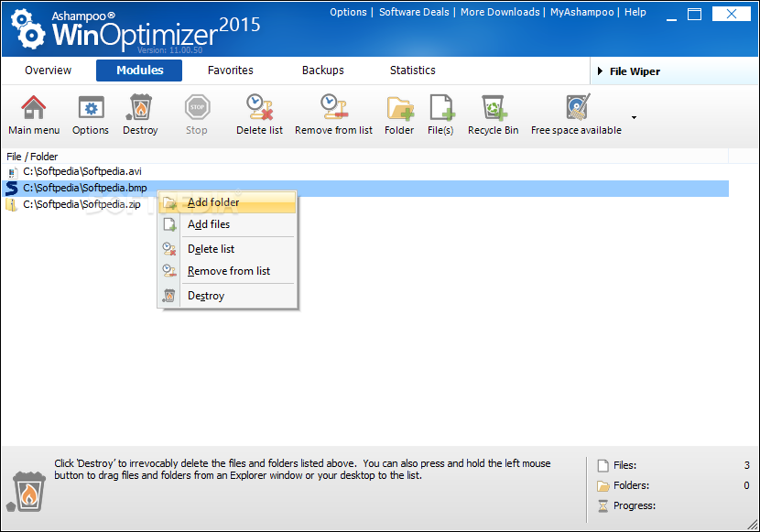Click Free space available disk icon

[578, 107]
